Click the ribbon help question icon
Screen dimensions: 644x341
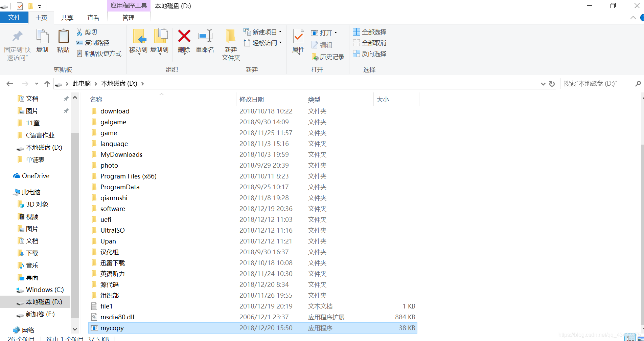pyautogui.click(x=642, y=18)
